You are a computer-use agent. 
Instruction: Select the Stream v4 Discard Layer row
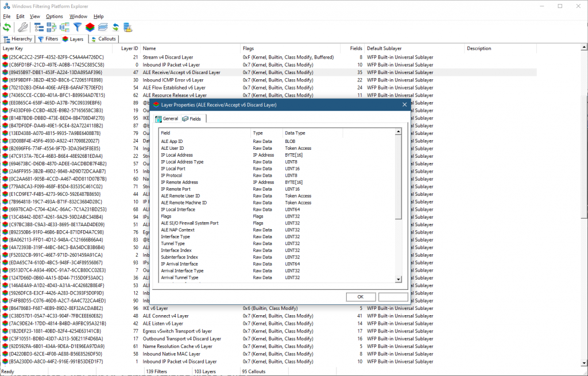(x=168, y=57)
